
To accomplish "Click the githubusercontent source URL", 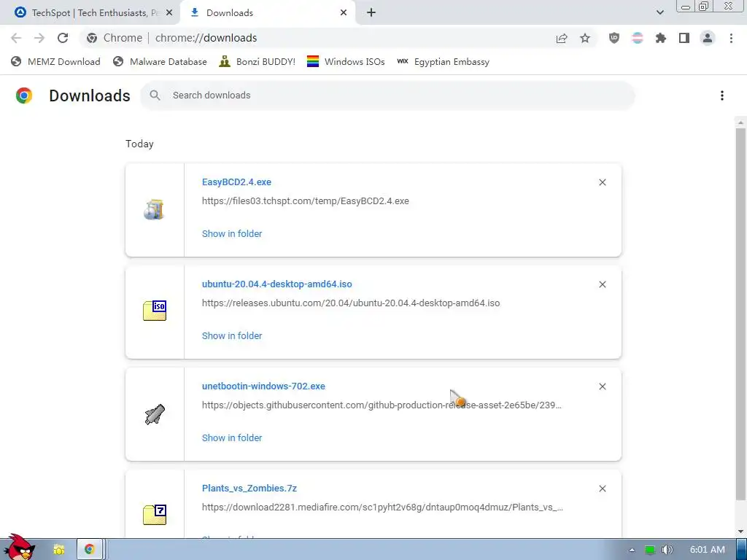I will (x=382, y=405).
